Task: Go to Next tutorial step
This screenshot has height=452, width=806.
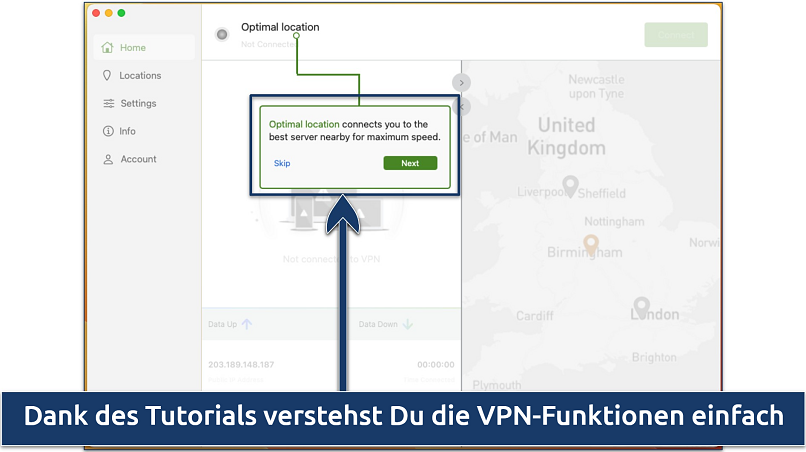Action: (x=410, y=163)
